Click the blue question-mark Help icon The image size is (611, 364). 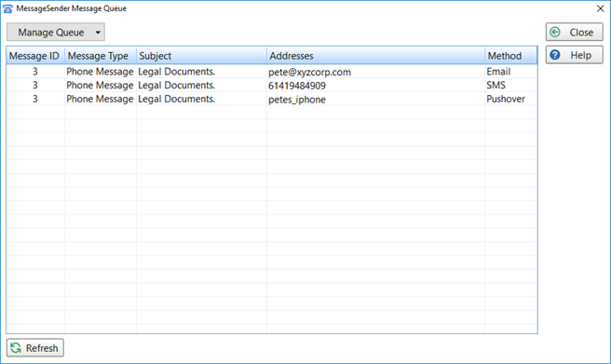555,55
